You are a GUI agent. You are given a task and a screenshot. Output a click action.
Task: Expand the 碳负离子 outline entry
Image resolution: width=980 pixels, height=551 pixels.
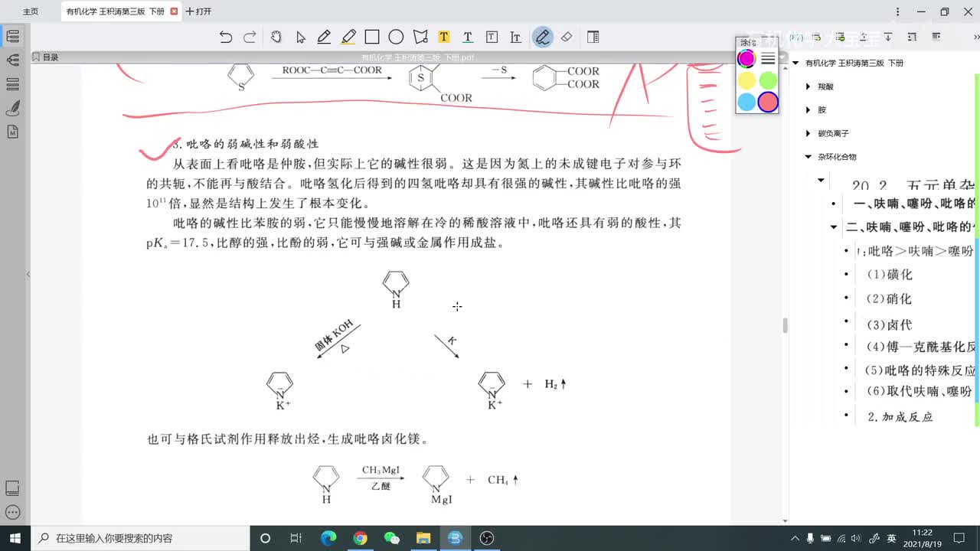coord(808,133)
